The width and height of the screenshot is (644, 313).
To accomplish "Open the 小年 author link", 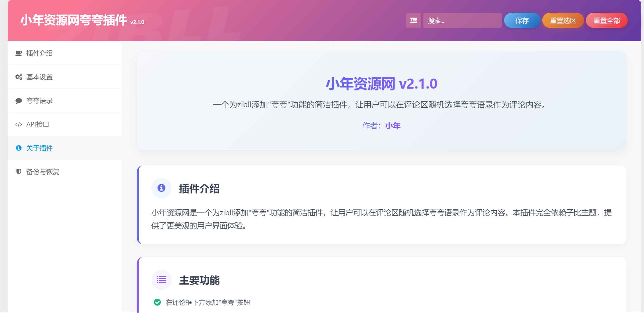I will (x=393, y=125).
